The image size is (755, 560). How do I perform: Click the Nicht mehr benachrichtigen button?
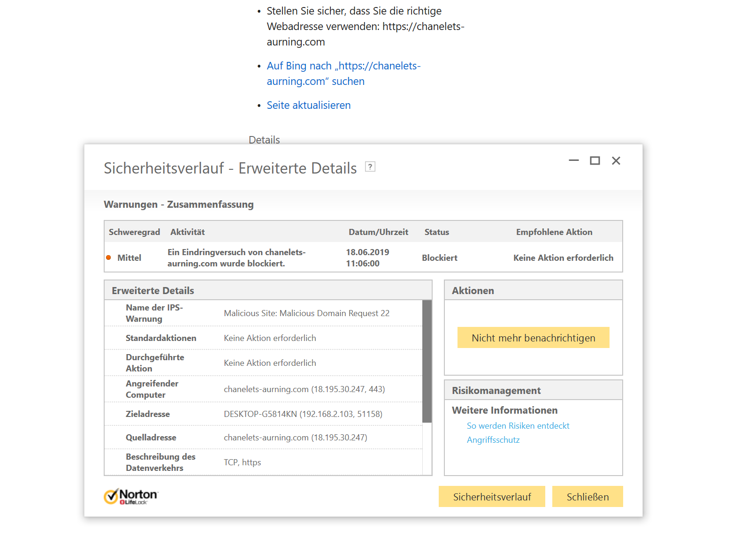(533, 338)
